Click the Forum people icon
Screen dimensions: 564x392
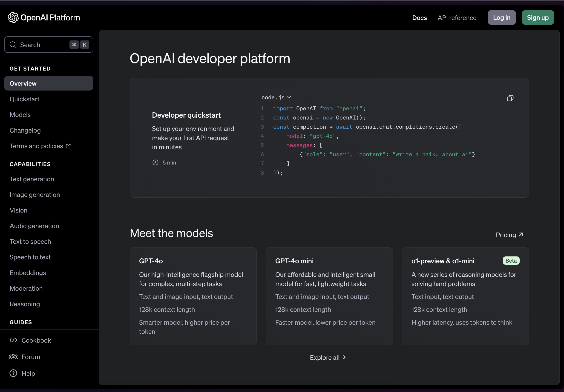pyautogui.click(x=13, y=357)
